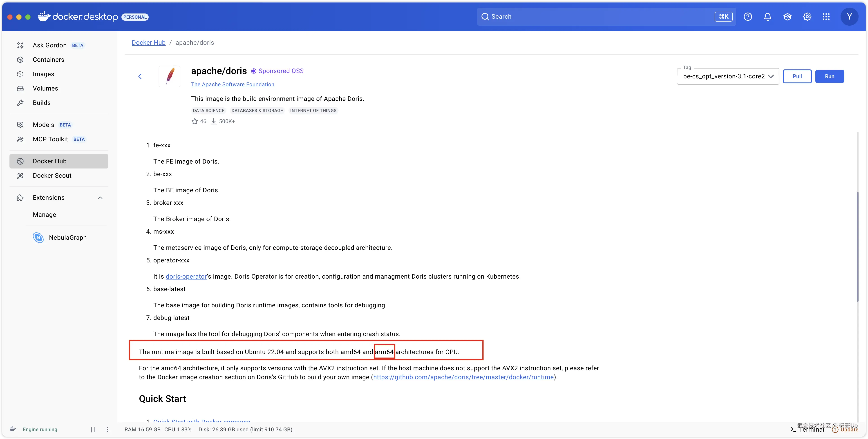Open The Apache Software Foundation link
868x439 pixels.
pos(233,84)
